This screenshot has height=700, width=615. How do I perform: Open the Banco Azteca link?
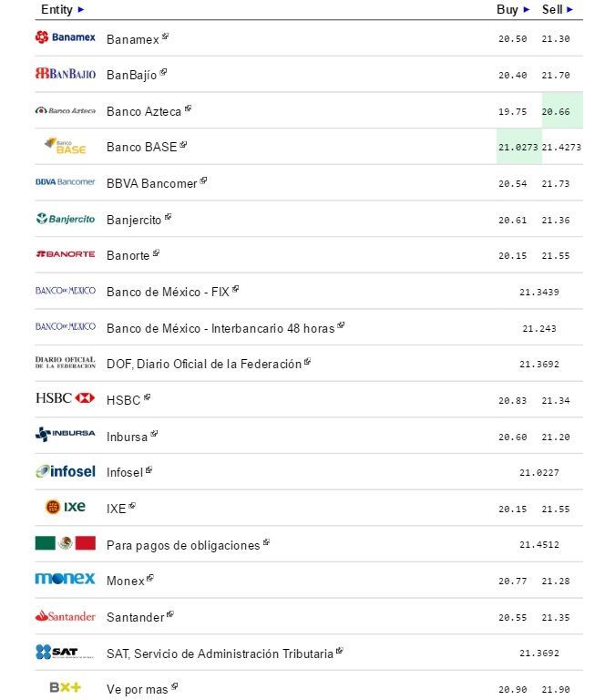click(x=143, y=111)
